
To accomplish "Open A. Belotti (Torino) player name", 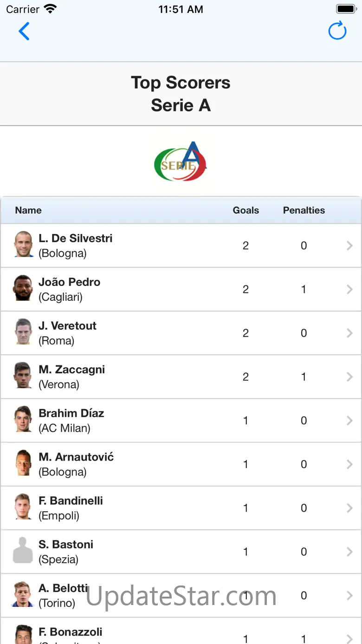I will (63, 595).
